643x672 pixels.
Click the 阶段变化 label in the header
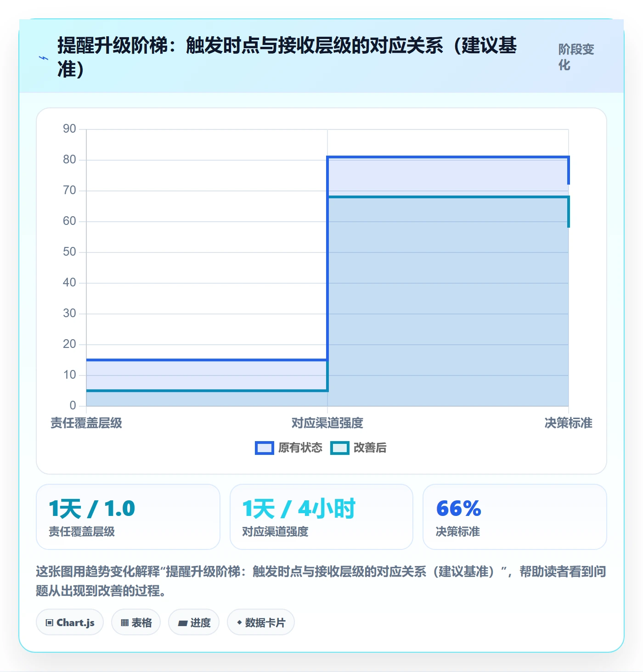(576, 57)
